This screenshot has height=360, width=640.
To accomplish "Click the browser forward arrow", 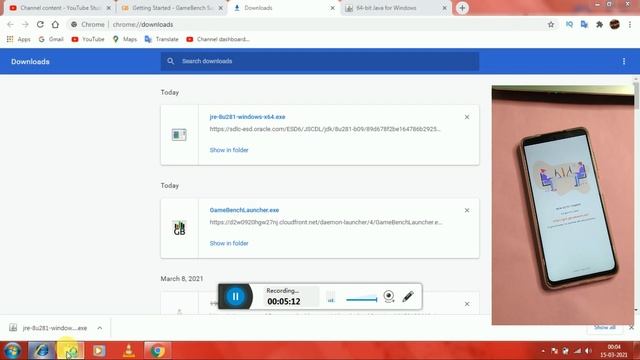I will [x=25, y=24].
